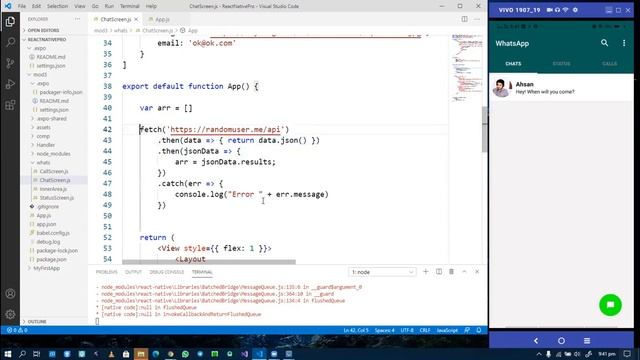Open StatusScreen.js in explorer
The width and height of the screenshot is (640, 360).
pyautogui.click(x=56, y=198)
